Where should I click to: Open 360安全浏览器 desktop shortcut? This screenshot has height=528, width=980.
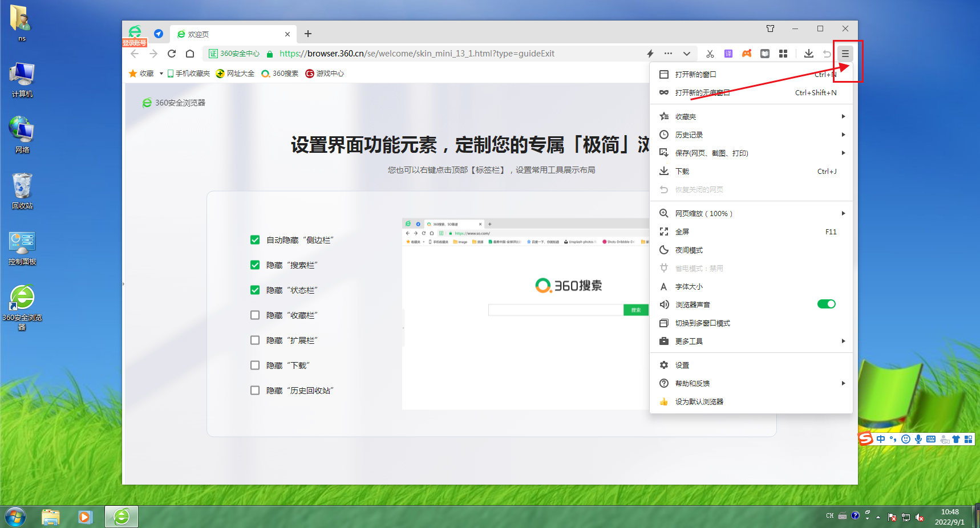click(22, 307)
